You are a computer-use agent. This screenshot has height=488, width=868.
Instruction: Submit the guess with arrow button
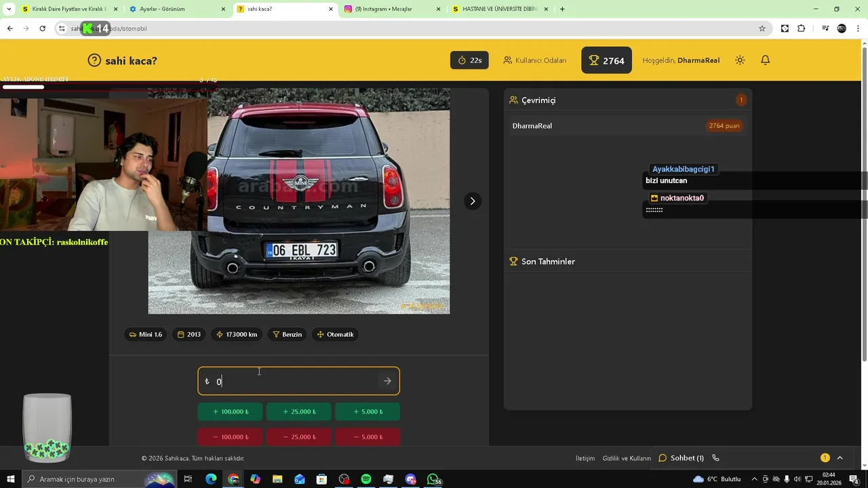[x=387, y=381]
